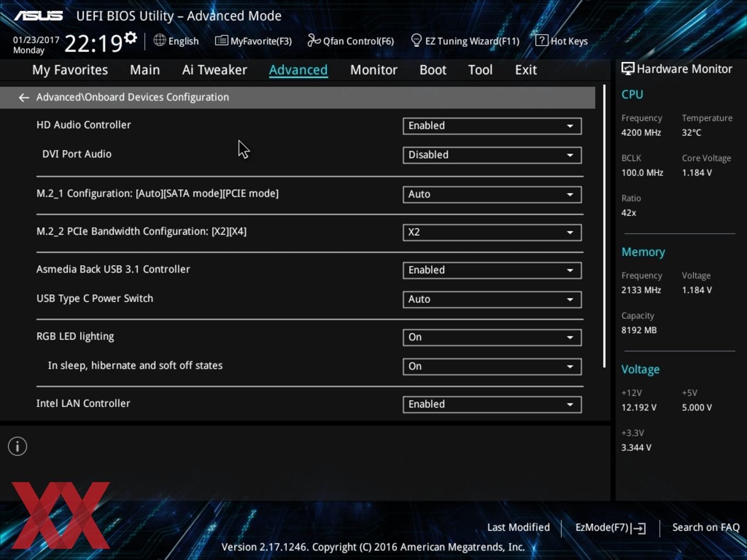Switch to My Favorites tab
Screen dimensions: 747x560
click(70, 70)
